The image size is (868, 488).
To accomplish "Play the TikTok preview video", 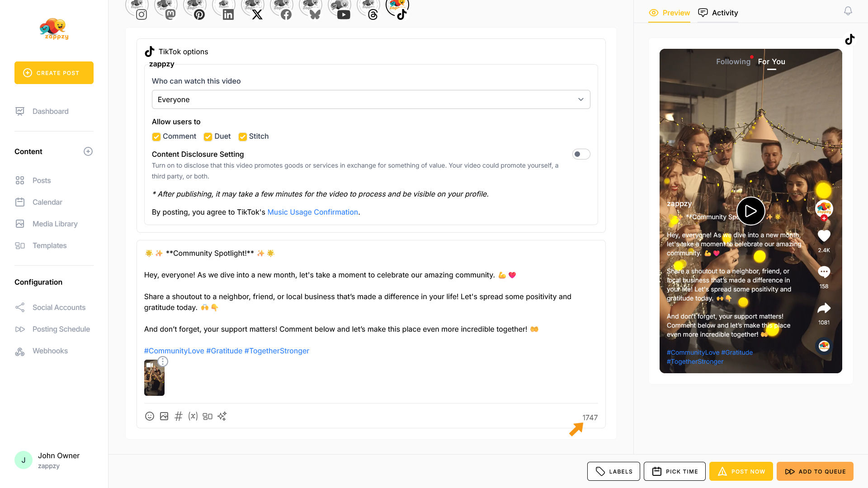I will click(750, 211).
